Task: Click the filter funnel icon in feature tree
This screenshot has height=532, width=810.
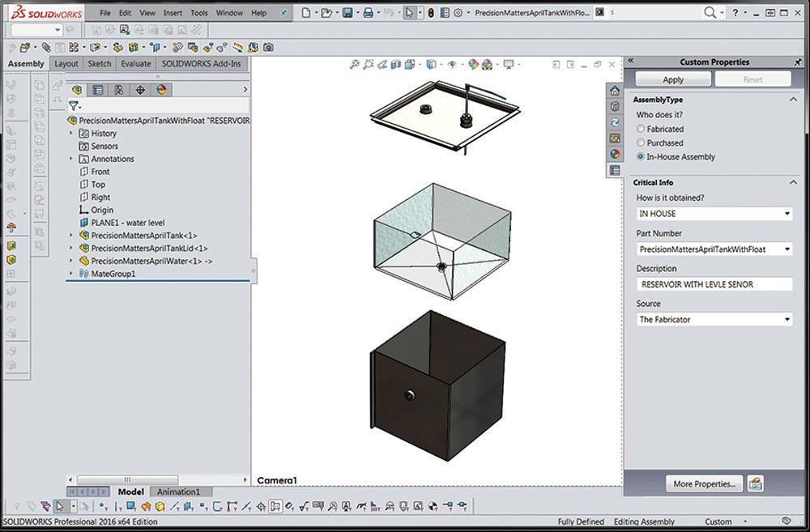Action: point(74,106)
